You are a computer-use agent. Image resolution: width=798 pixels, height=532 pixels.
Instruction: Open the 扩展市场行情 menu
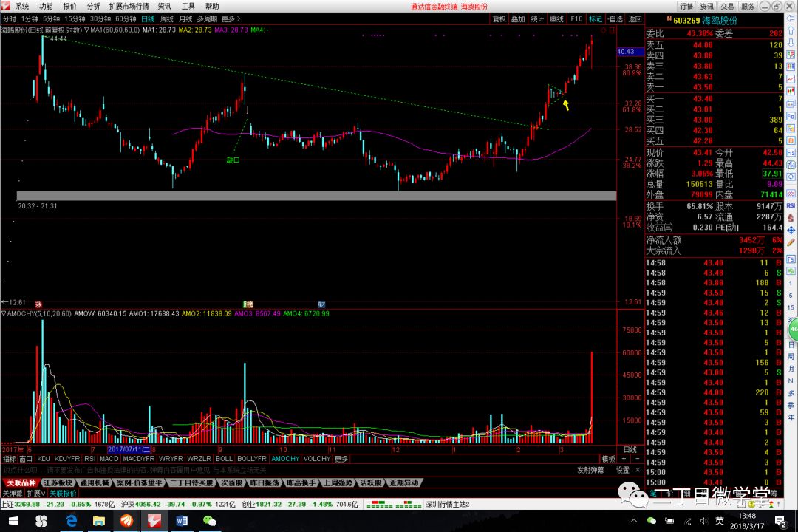pos(129,6)
